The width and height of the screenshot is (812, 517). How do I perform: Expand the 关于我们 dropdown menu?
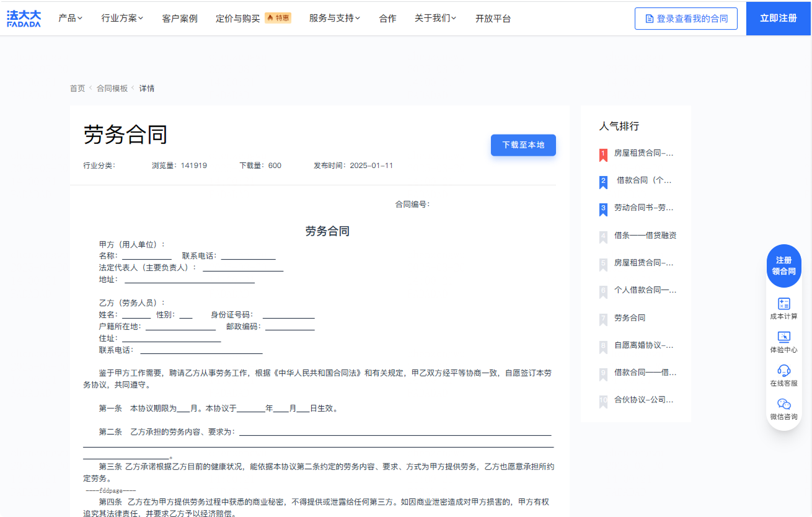coord(435,19)
